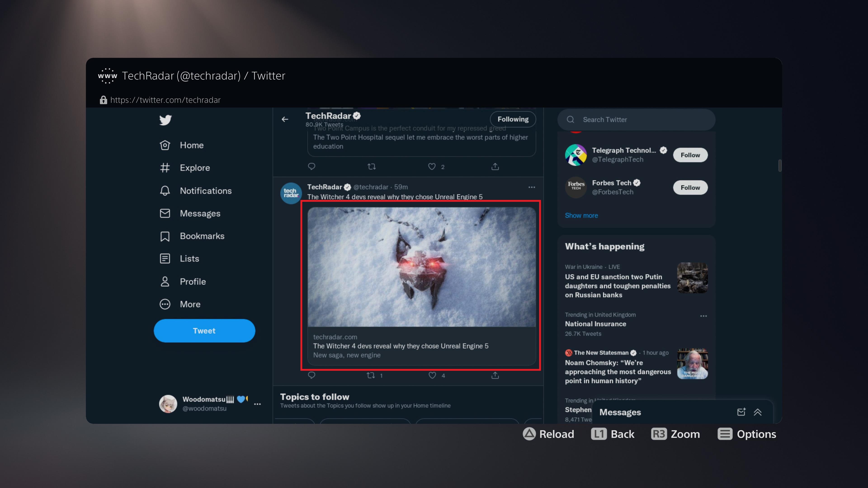Select the R3 Zoom prompt
The height and width of the screenshot is (488, 868).
point(675,434)
